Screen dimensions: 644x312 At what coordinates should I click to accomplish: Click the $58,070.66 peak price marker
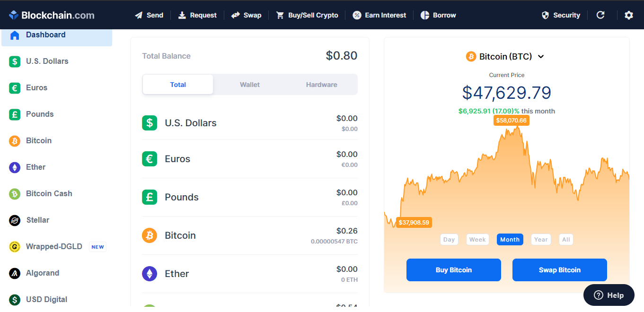pyautogui.click(x=511, y=121)
